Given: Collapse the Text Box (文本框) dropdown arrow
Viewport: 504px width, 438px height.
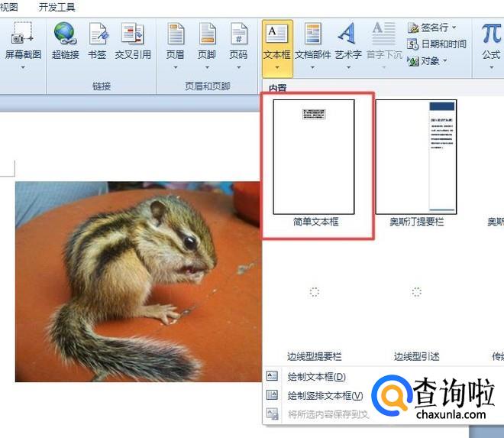Looking at the screenshot, I should [277, 67].
